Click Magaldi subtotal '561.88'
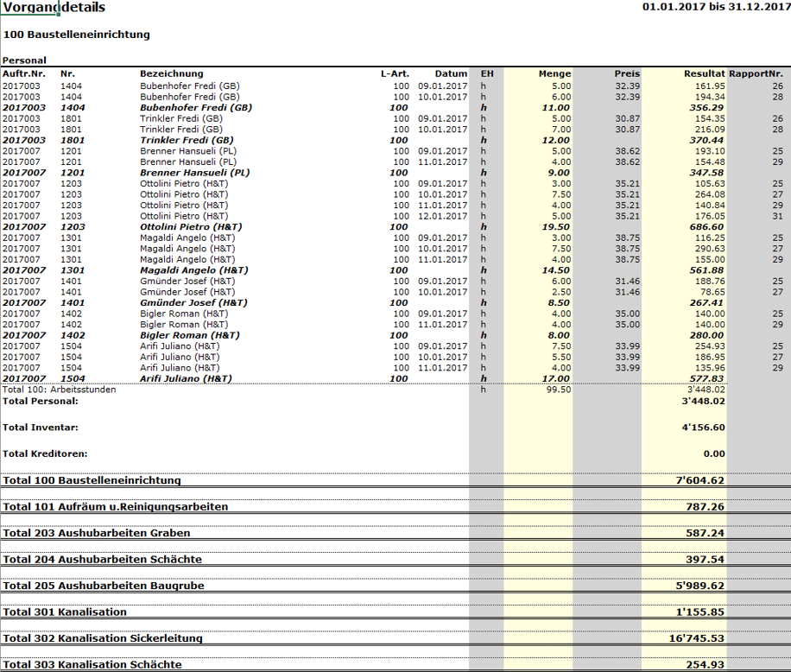This screenshot has height=672, width=791. coord(706,270)
